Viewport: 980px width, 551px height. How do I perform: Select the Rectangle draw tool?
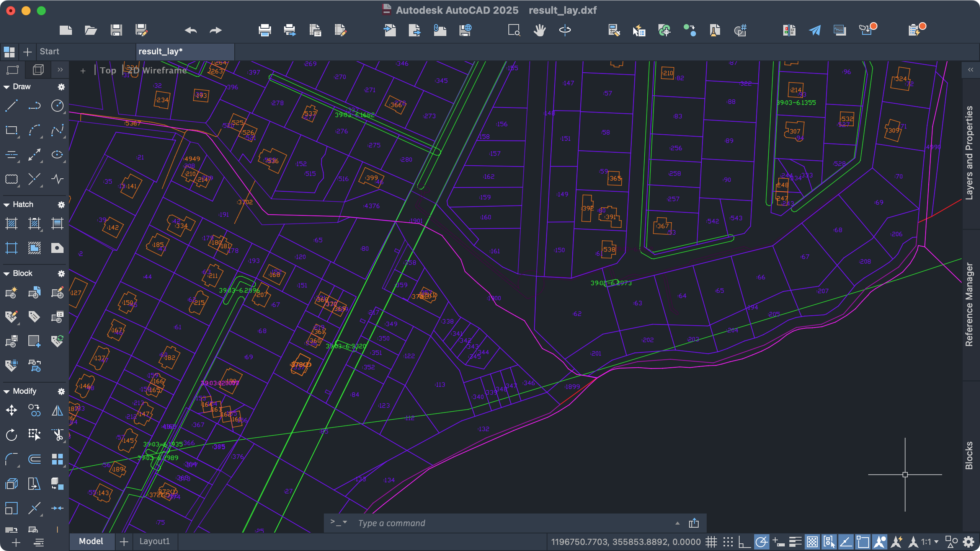coord(11,130)
